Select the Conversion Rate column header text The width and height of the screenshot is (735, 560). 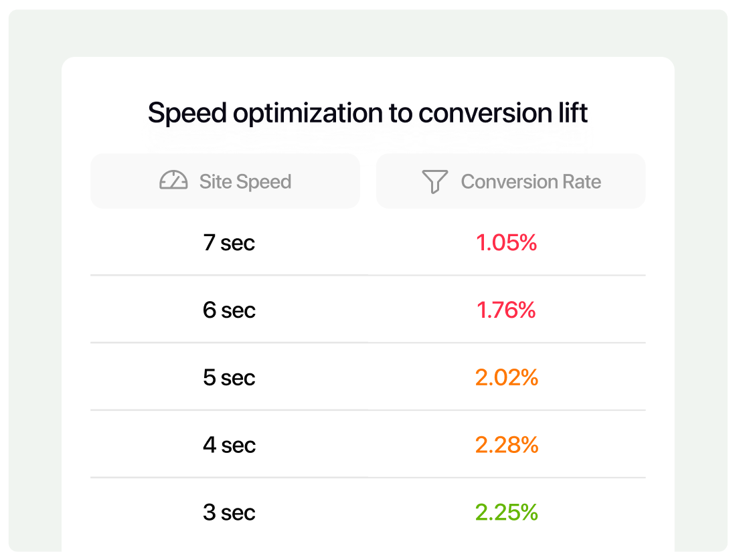coord(531,182)
